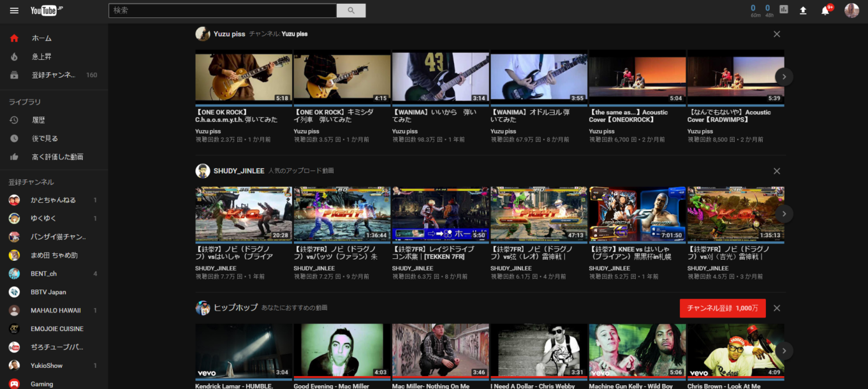Subscribe with the チャンネル登録 1,000万 button
This screenshot has width=868, height=389.
723,308
